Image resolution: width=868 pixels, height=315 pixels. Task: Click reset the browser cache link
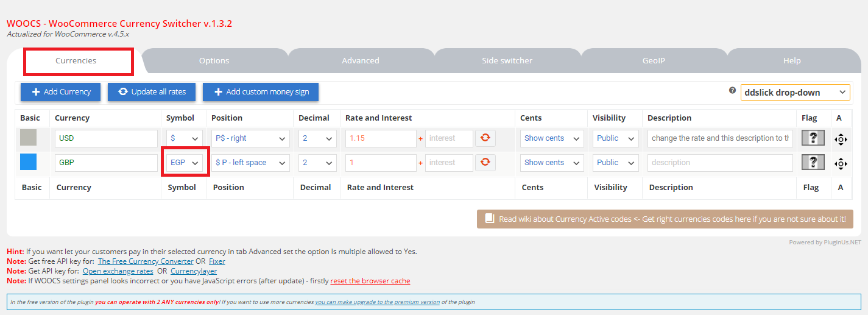[370, 281]
